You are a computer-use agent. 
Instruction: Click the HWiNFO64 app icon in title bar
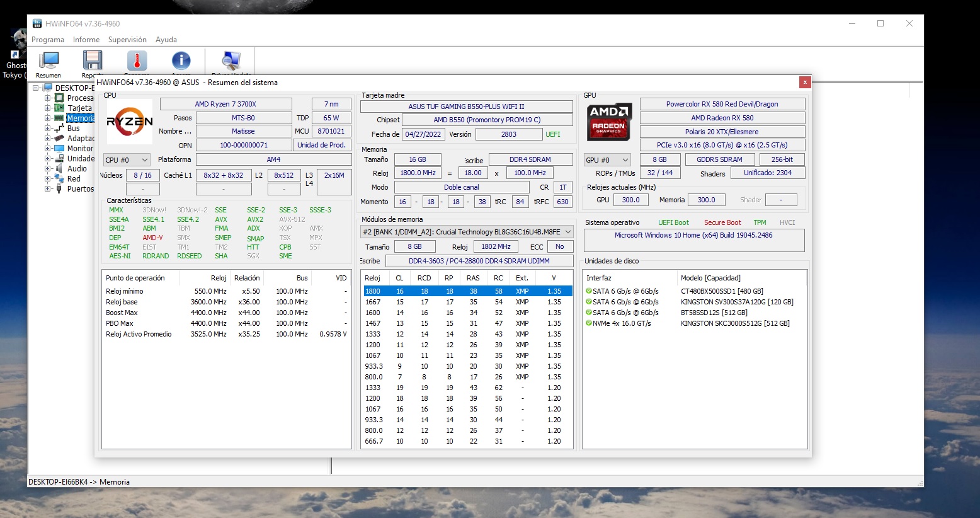coord(37,23)
